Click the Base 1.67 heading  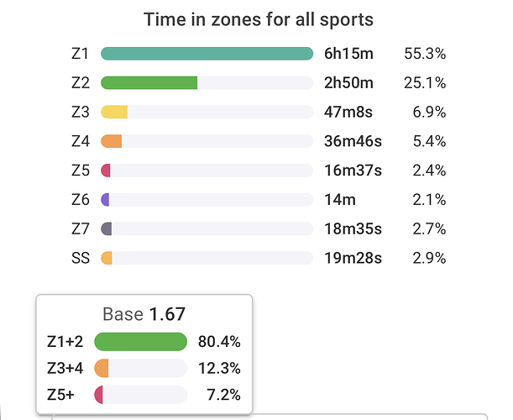point(144,315)
